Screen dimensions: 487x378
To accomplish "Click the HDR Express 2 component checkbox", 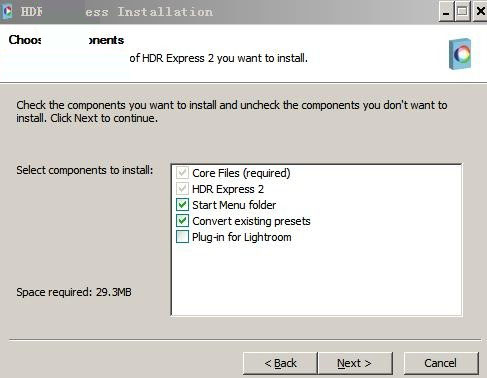I will 182,189.
